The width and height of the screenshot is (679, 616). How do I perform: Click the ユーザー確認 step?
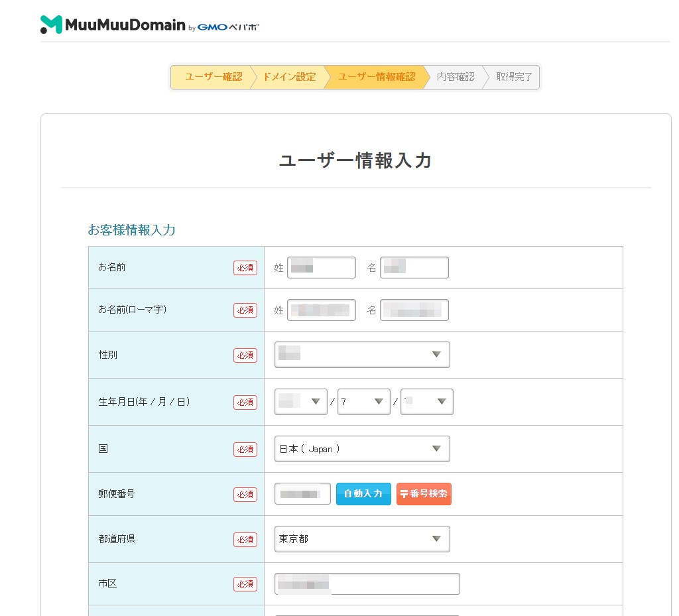coord(212,77)
